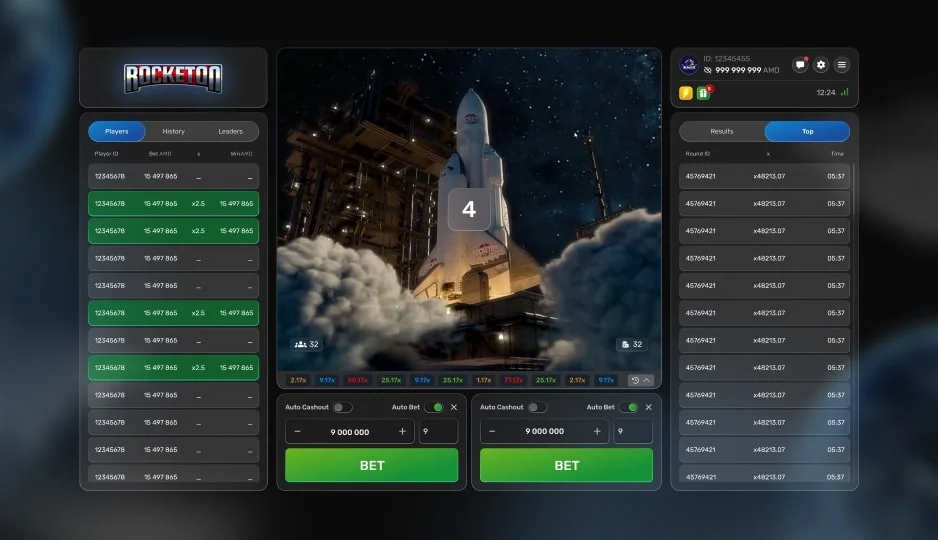Open settings via the gear icon
Screen dimensions: 938x540
(x=821, y=65)
